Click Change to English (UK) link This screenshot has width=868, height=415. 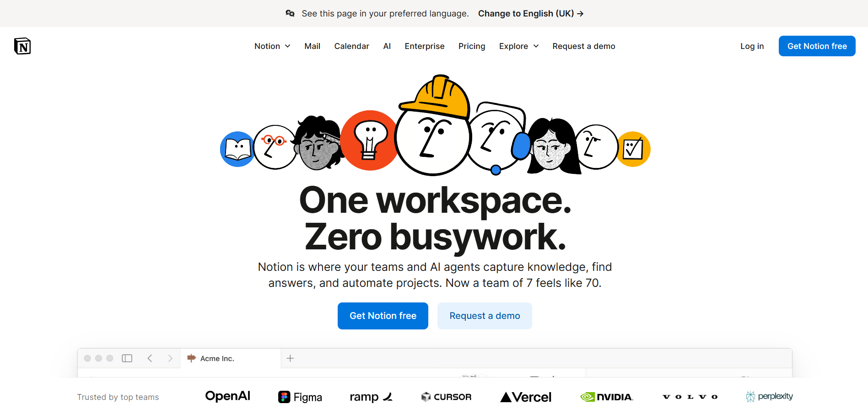pyautogui.click(x=531, y=13)
